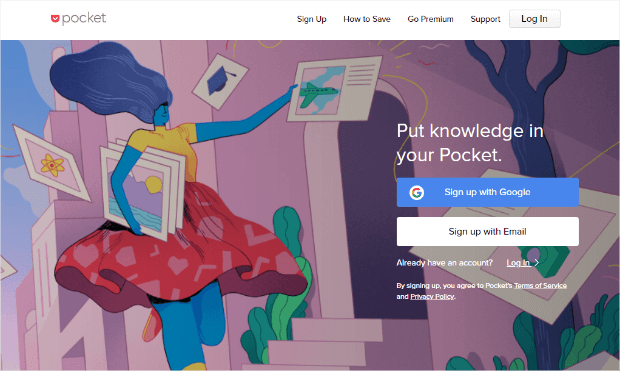
Task: Follow the Log In link below the email button
Action: point(518,263)
